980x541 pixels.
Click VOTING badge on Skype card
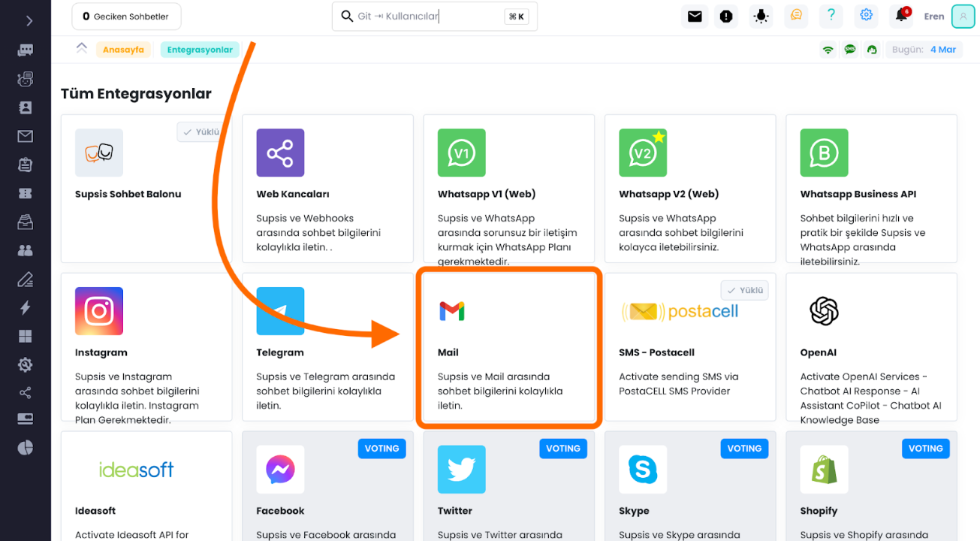coord(744,449)
